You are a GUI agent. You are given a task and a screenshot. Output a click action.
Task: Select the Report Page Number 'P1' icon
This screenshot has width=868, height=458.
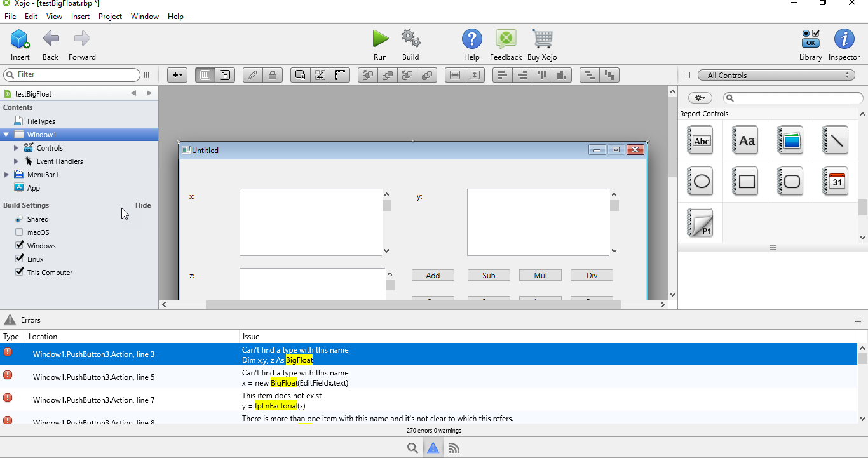click(x=700, y=223)
